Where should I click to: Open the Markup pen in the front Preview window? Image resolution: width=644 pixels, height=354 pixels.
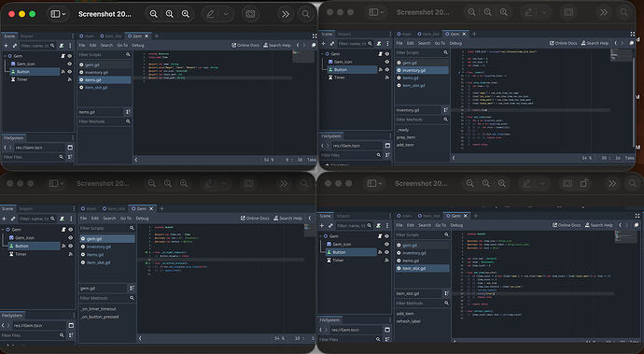(211, 14)
